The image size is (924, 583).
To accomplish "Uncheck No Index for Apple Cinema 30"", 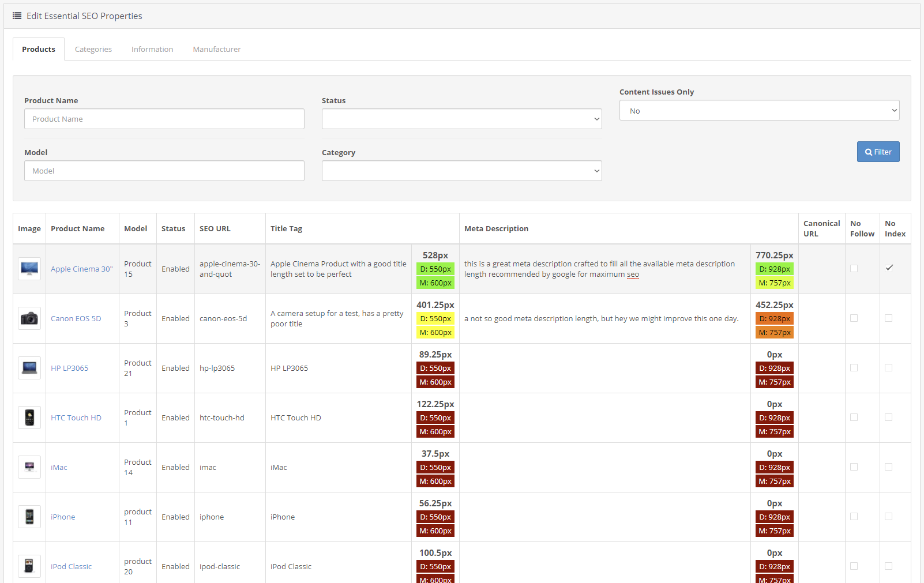I will click(x=889, y=268).
